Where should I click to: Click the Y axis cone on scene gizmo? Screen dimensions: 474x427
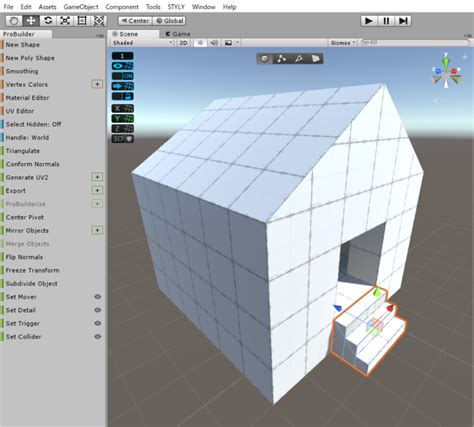click(446, 62)
